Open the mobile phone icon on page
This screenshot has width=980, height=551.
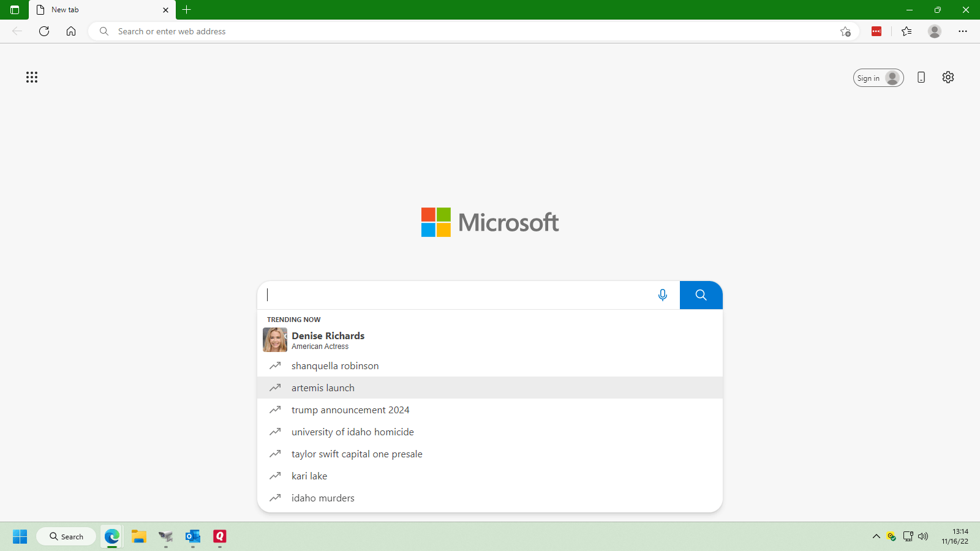[921, 77]
